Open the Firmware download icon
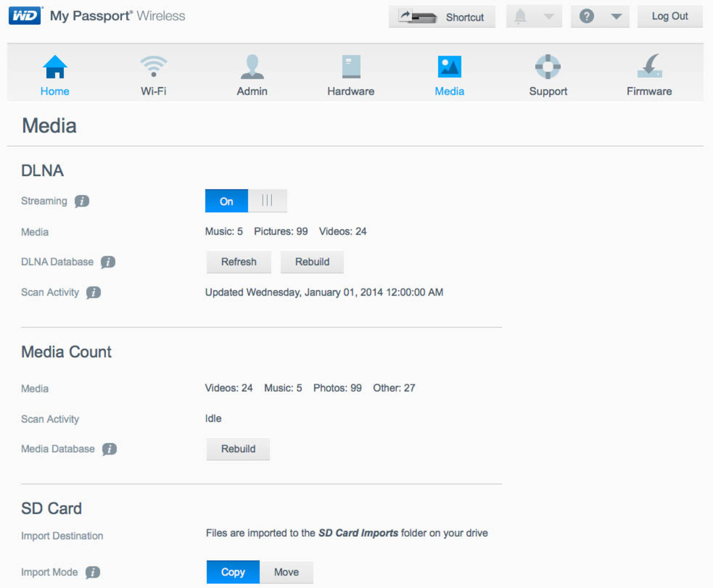The height and width of the screenshot is (588, 713). pyautogui.click(x=650, y=66)
